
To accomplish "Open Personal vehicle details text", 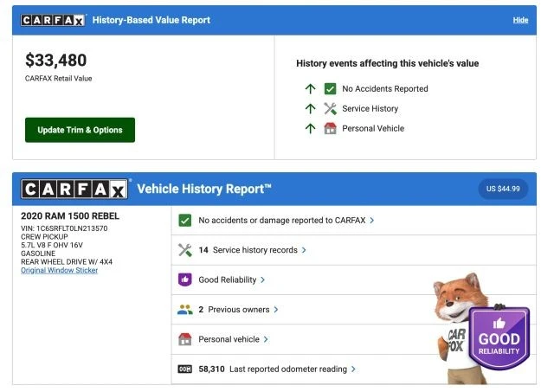I will [229, 339].
